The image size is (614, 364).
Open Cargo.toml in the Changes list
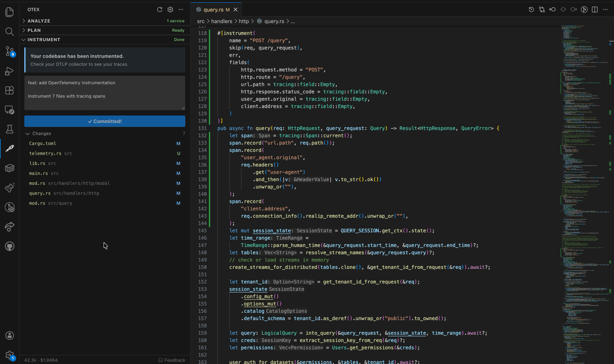105,143
